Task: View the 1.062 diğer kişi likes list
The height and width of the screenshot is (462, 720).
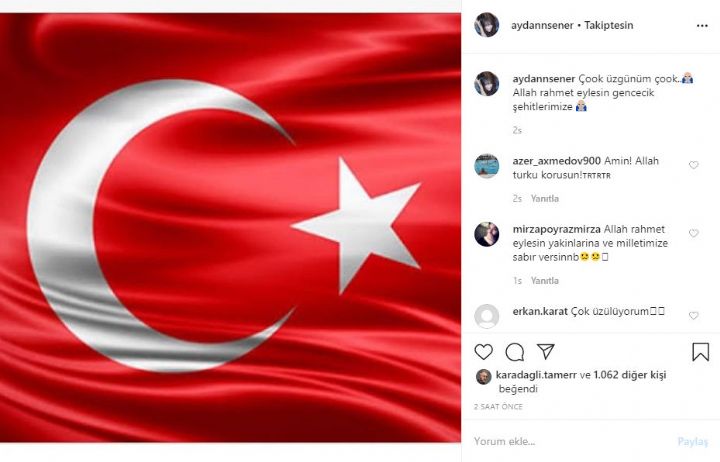Action: click(x=630, y=375)
